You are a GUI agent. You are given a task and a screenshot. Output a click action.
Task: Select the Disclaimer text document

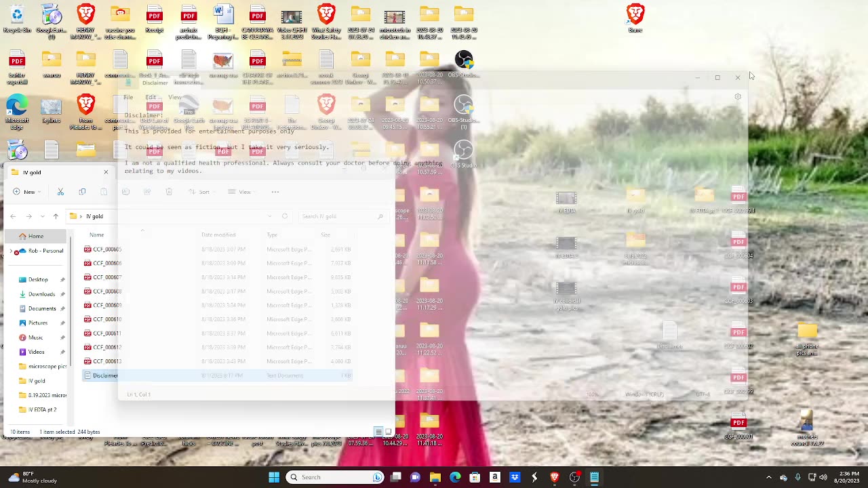click(101, 375)
